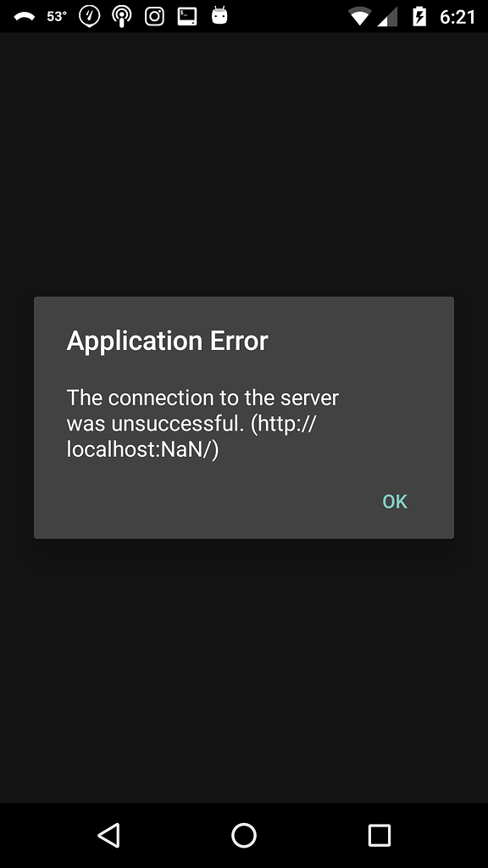Tap the Instagram notification icon
488x868 pixels.
pyautogui.click(x=154, y=17)
